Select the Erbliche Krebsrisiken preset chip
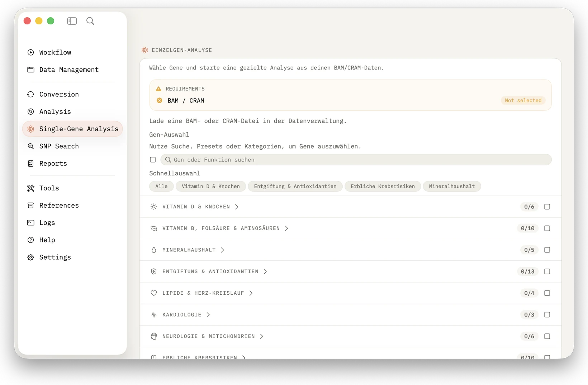 pos(383,186)
